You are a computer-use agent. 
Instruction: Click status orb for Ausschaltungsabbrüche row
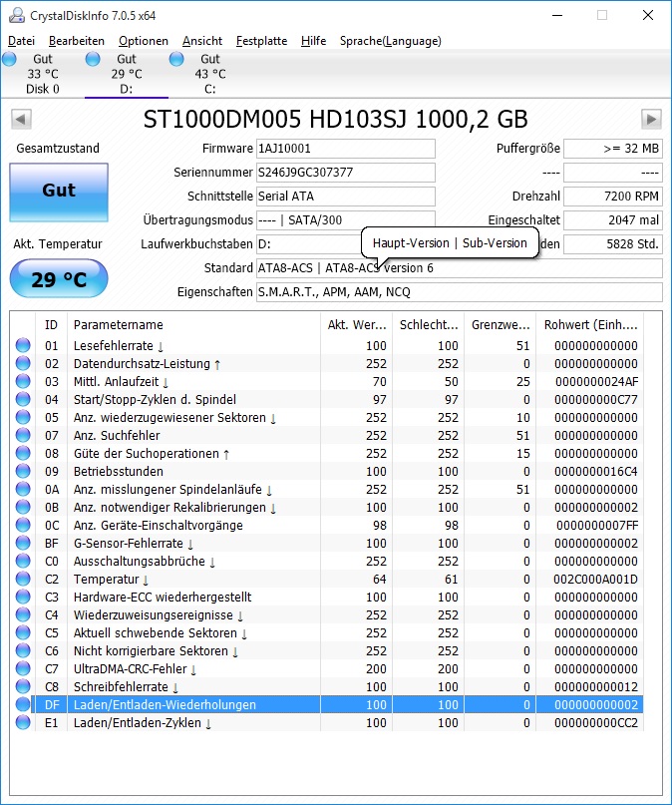pyautogui.click(x=23, y=562)
